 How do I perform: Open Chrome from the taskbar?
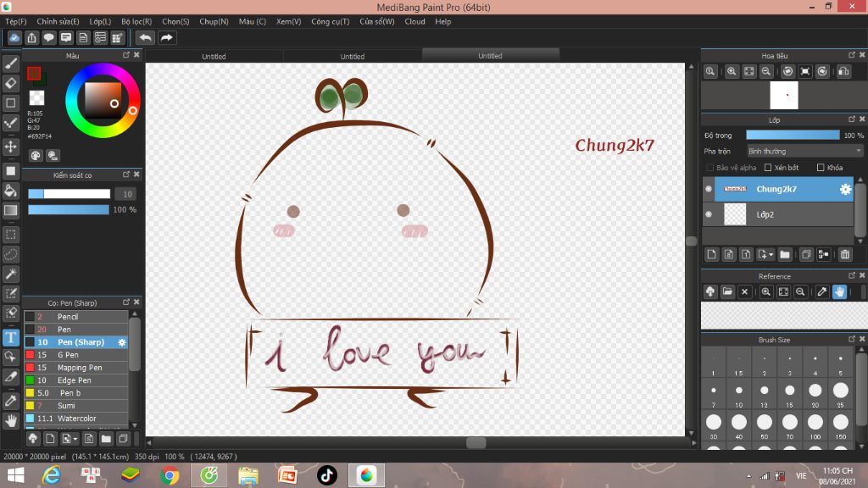tap(170, 475)
